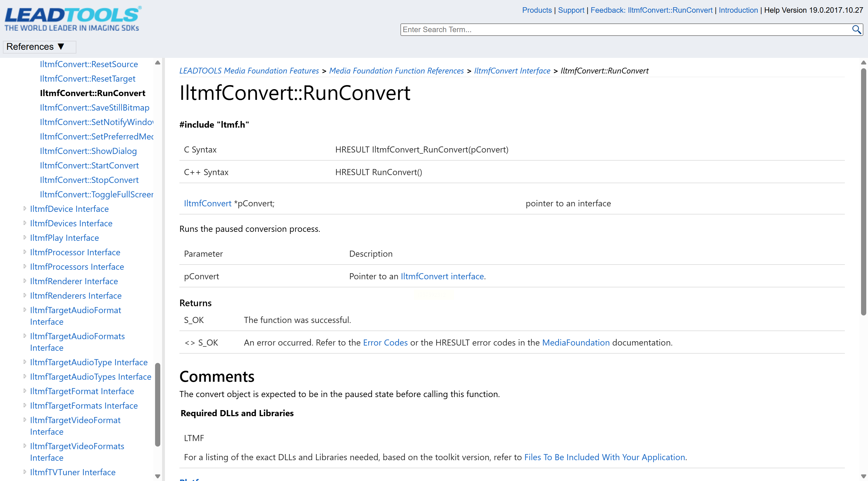The width and height of the screenshot is (868, 481).
Task: Expand the IltmfTargetAudioType Interface node
Action: 25,362
